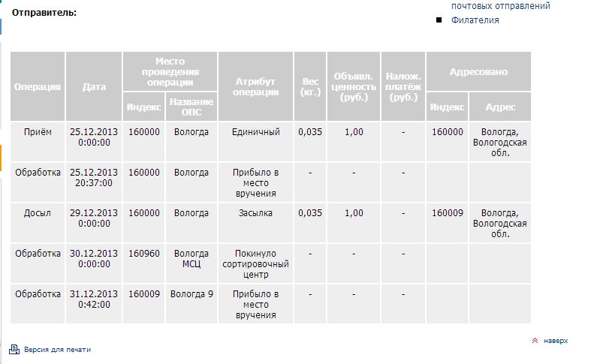
Task: Open the Версия для печати text link
Action: [57, 350]
